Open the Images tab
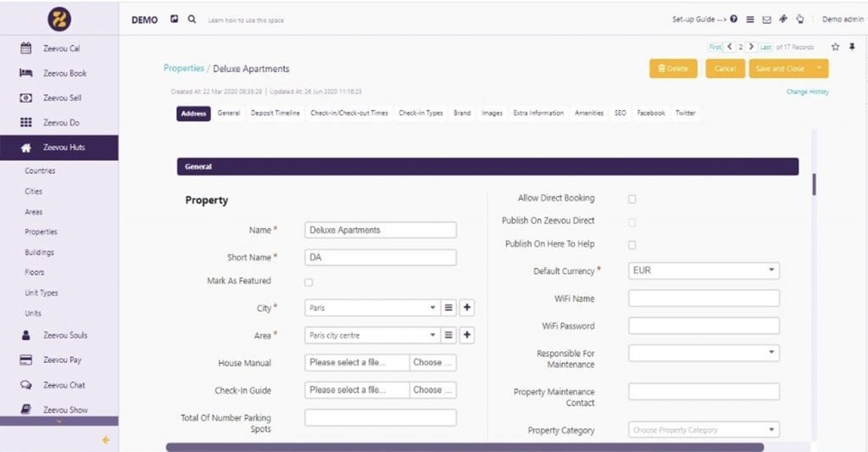The height and width of the screenshot is (452, 868). (x=492, y=113)
